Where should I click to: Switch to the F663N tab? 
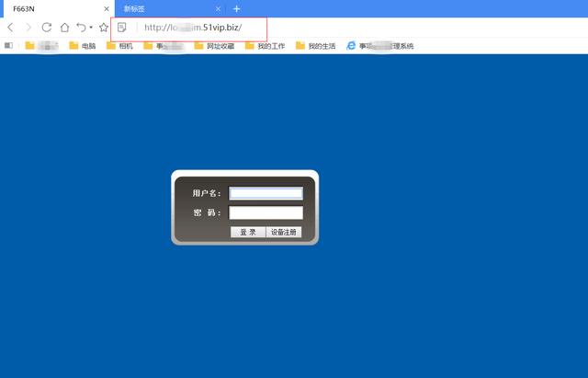(x=58, y=8)
